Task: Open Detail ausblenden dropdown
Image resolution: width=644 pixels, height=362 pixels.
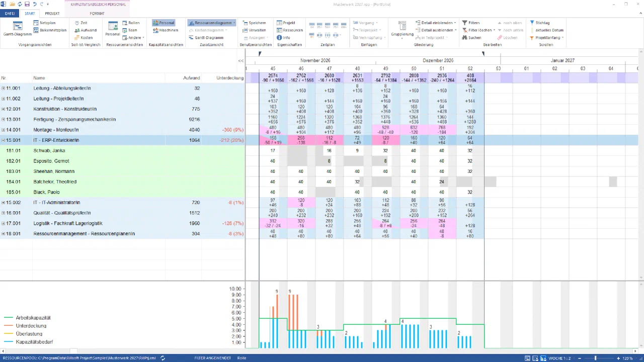Action: [x=455, y=30]
